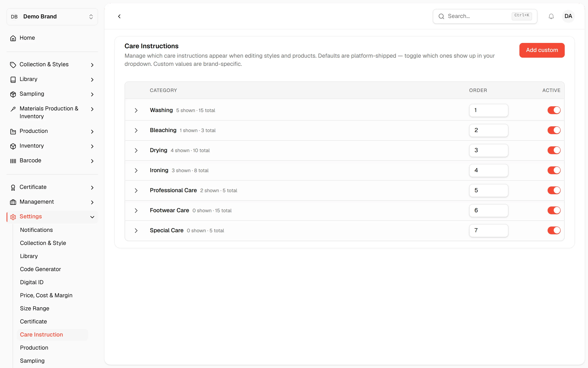Click the Settings gear icon

click(x=13, y=217)
